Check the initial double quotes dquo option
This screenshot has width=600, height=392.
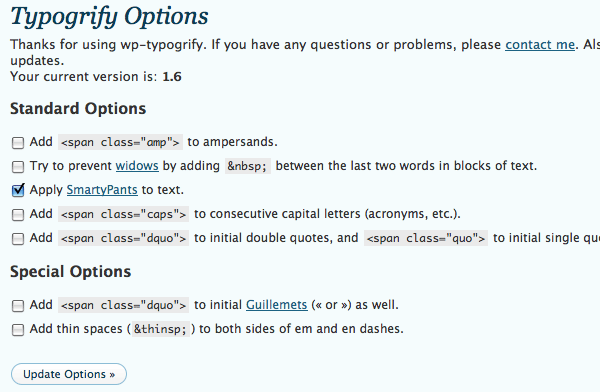tap(18, 239)
